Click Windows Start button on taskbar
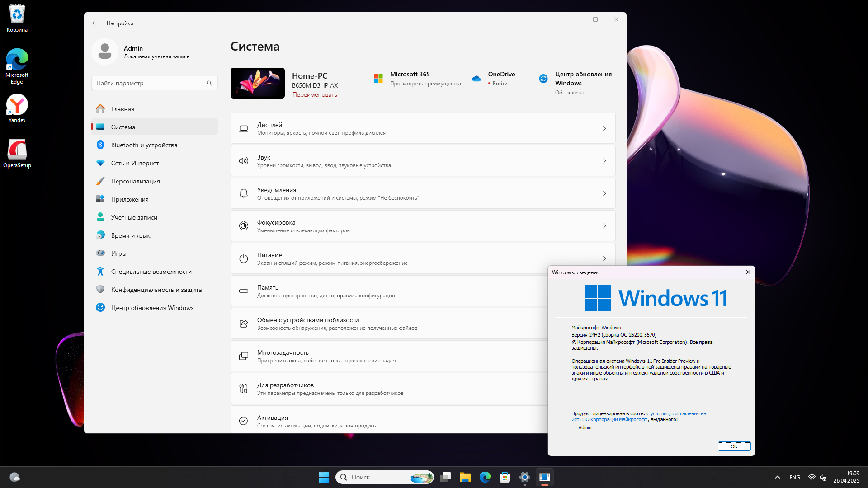Screen dimensions: 868x488 pos(324,477)
